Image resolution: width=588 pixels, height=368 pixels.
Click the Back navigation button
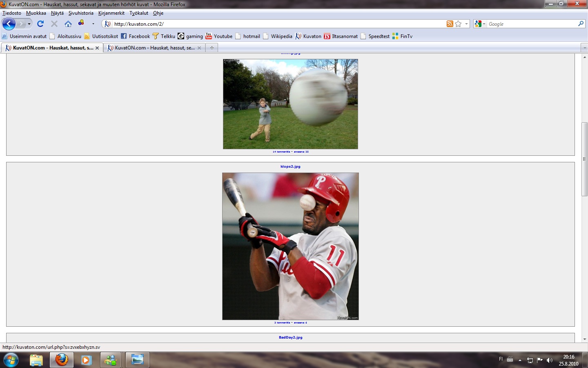click(9, 24)
